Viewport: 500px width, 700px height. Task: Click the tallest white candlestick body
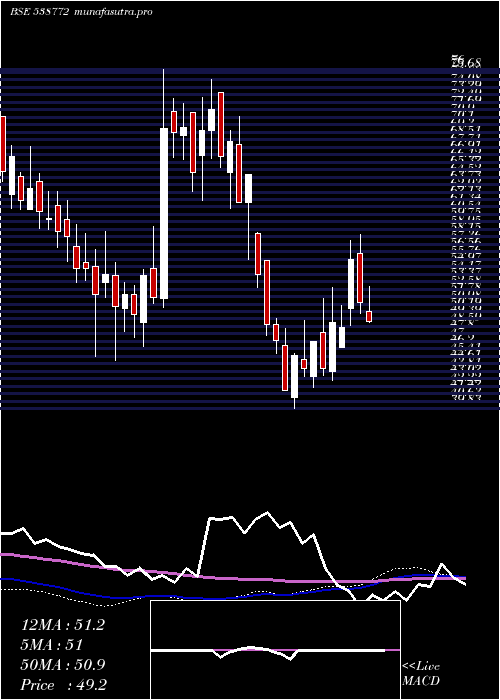coord(164,213)
